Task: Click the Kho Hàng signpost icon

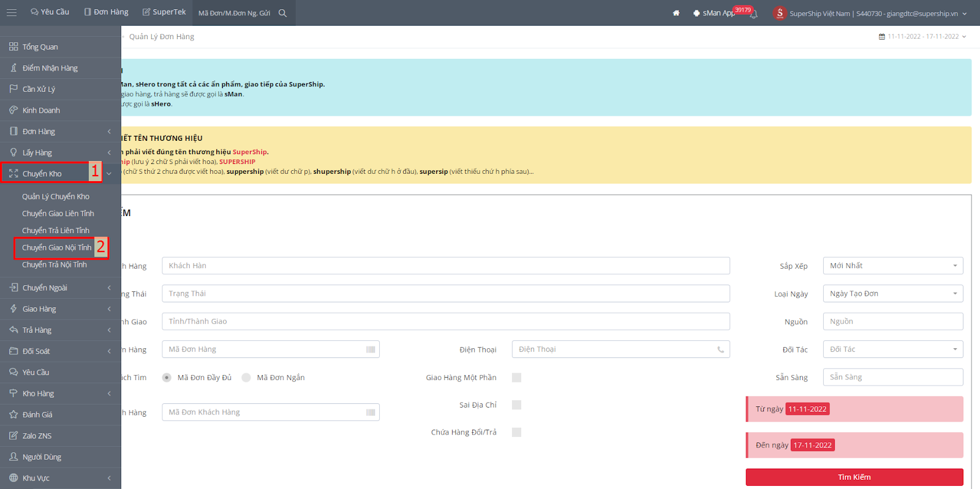Action: click(13, 393)
